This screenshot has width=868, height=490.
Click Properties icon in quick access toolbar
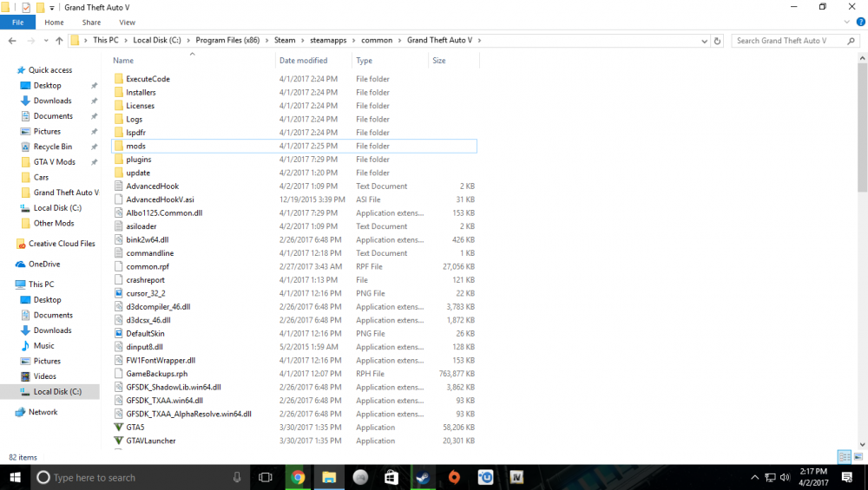[x=26, y=8]
